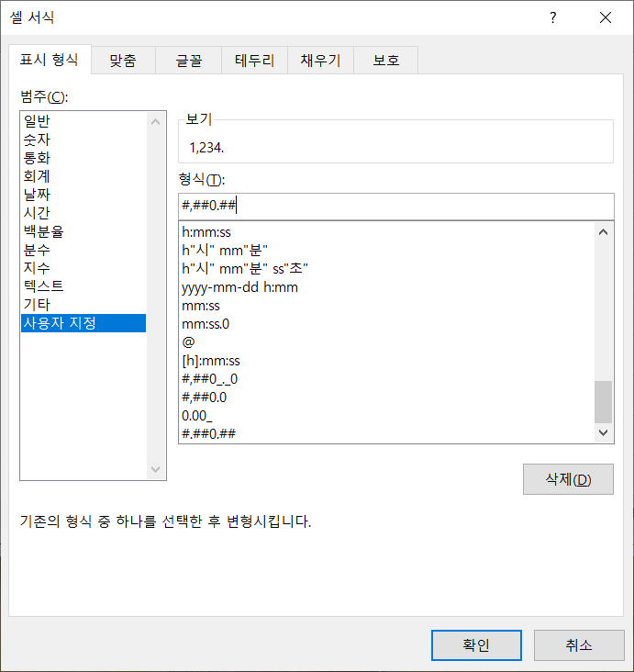Select format h"시" mm"분" ss"초"

click(x=387, y=269)
